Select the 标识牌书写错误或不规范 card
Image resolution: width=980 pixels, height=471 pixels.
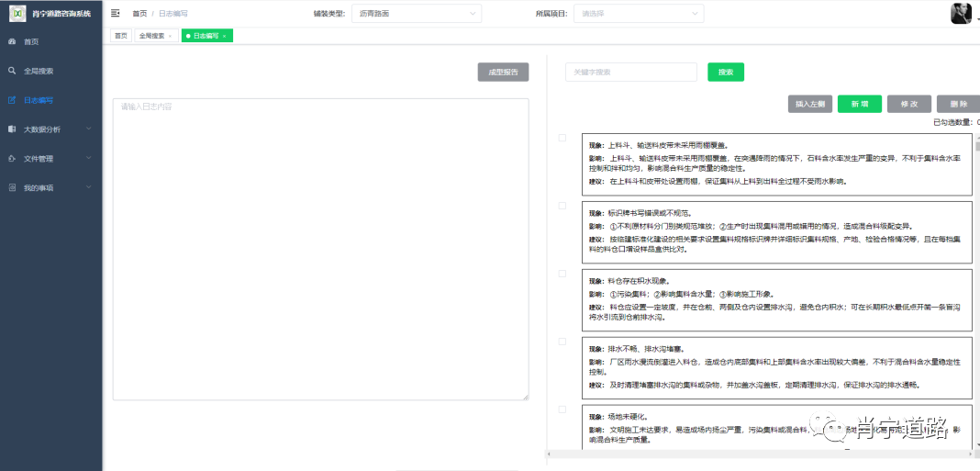(x=777, y=232)
